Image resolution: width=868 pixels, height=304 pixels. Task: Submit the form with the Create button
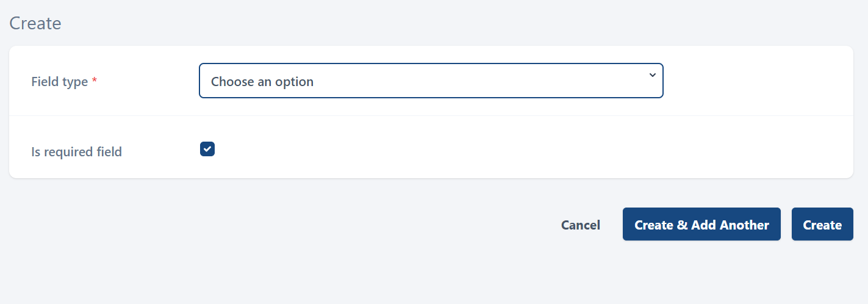(x=822, y=225)
